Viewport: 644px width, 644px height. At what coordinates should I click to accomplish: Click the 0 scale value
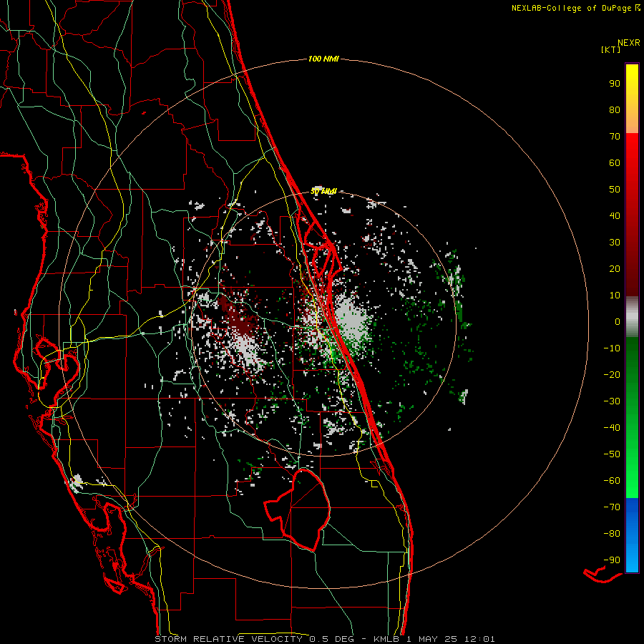pyautogui.click(x=618, y=321)
